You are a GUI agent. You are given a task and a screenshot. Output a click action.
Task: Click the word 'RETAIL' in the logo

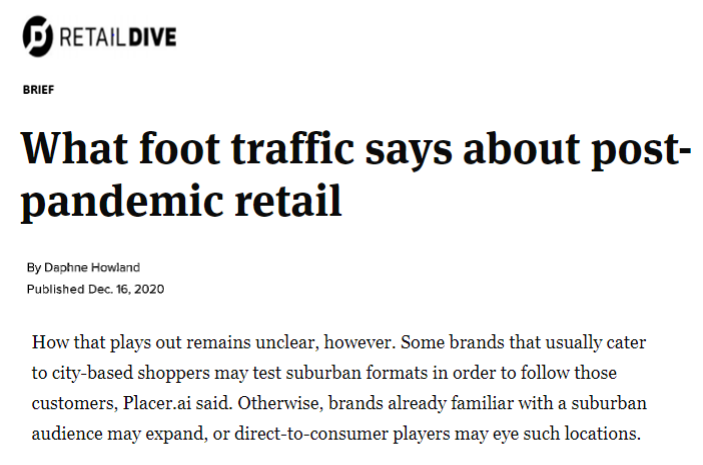pyautogui.click(x=92, y=37)
